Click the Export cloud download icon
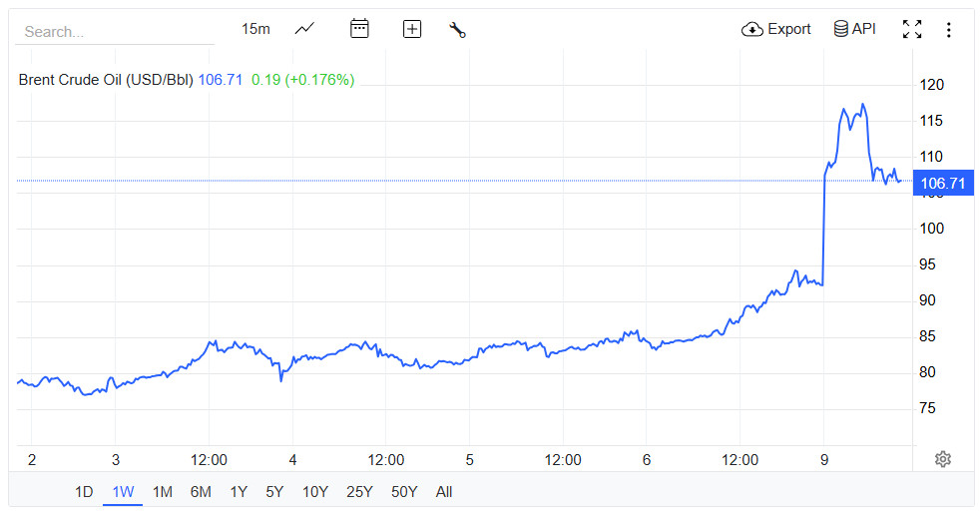This screenshot has height=515, width=980. 752,29
